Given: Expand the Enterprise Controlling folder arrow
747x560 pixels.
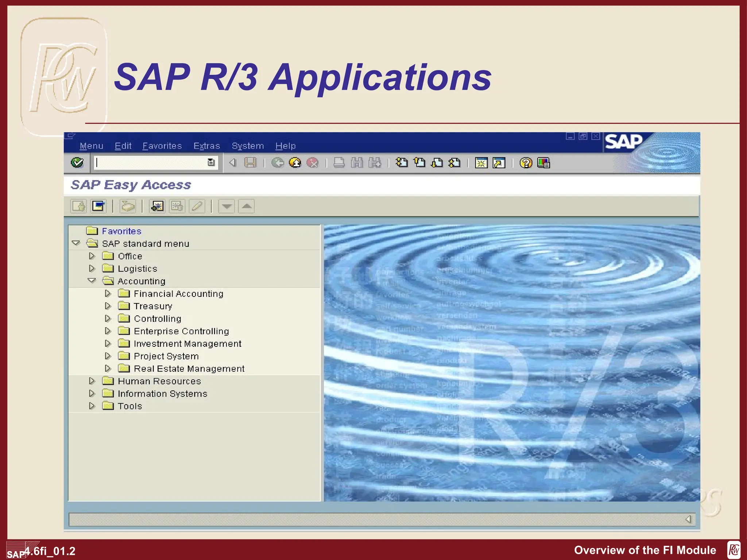Looking at the screenshot, I should (108, 331).
